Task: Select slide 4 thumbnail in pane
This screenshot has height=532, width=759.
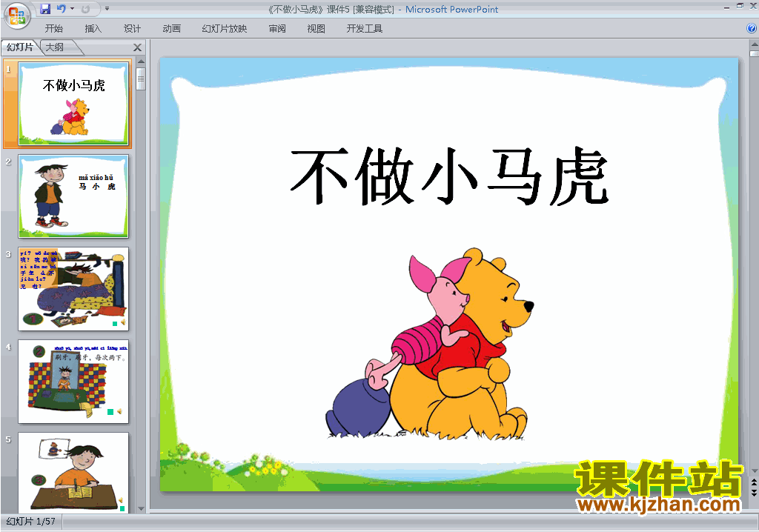Action: [x=73, y=382]
